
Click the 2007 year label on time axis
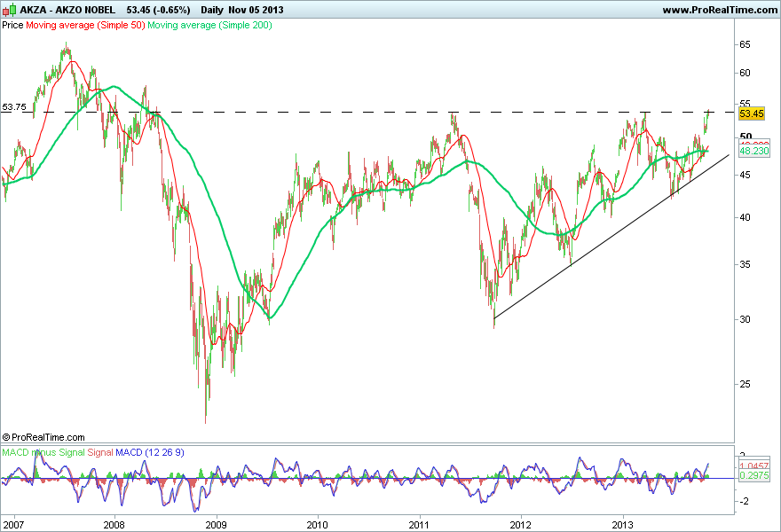pyautogui.click(x=12, y=525)
